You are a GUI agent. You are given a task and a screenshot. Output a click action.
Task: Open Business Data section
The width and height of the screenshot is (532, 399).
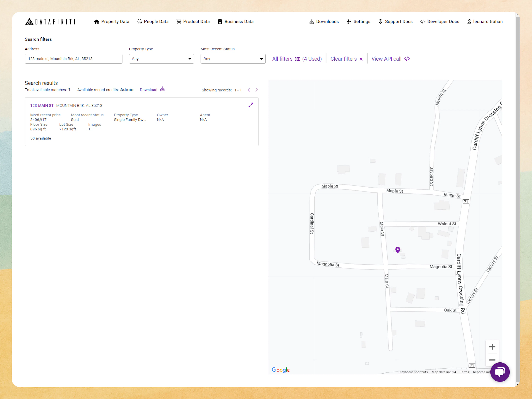click(x=236, y=22)
